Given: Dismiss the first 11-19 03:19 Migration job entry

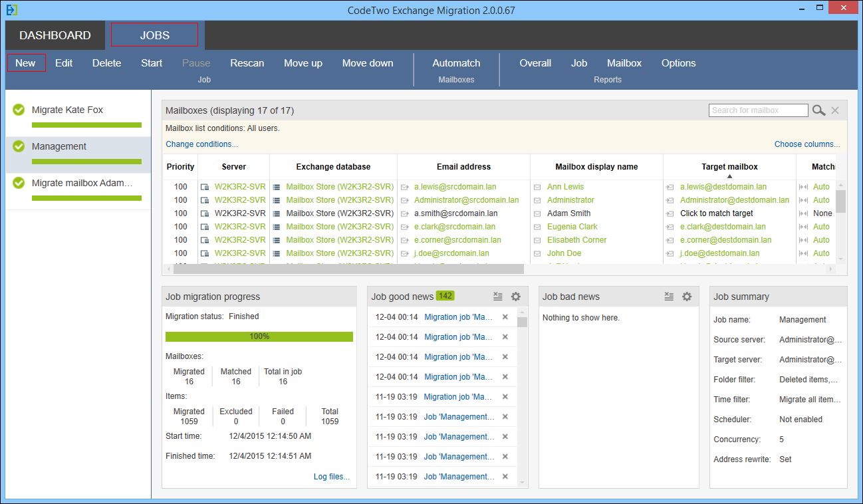Looking at the screenshot, I should tap(505, 397).
